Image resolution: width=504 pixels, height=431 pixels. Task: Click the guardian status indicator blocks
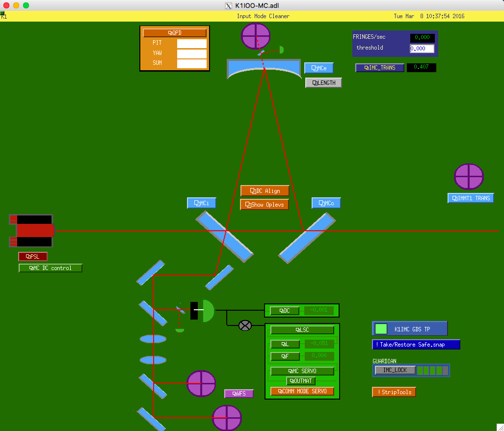[x=432, y=371]
